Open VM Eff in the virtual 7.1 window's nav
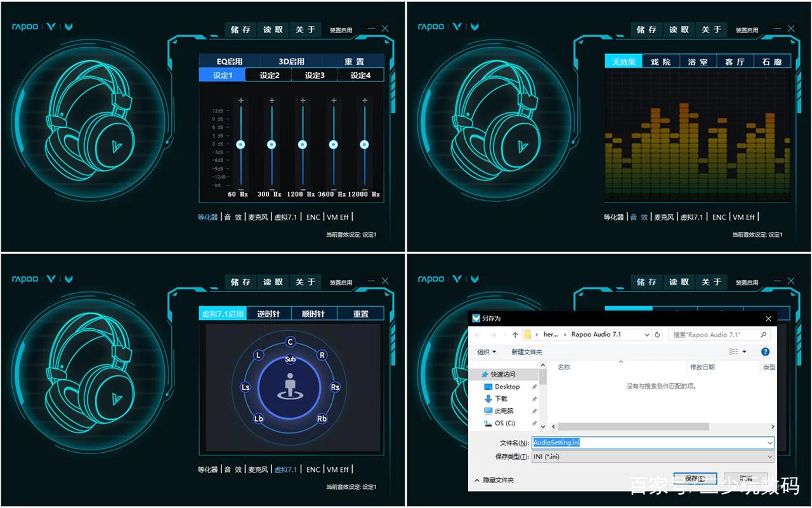This screenshot has width=812, height=508. pyautogui.click(x=337, y=470)
